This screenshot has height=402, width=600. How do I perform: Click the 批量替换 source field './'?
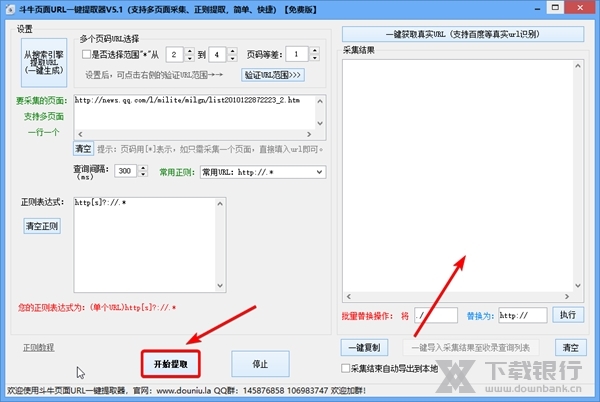[x=436, y=315]
